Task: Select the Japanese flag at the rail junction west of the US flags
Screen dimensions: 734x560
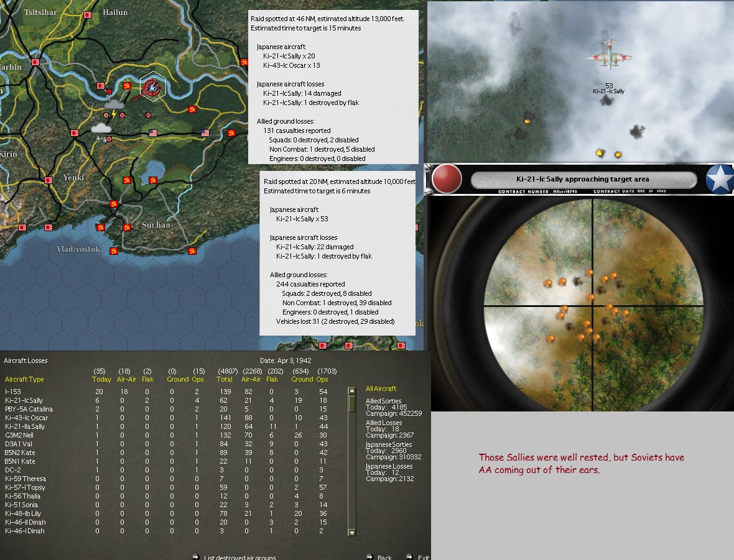Action: [x=74, y=133]
